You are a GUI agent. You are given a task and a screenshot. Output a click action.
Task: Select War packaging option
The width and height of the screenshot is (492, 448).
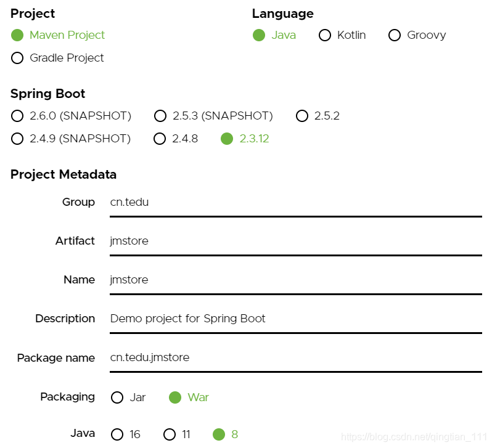175,397
